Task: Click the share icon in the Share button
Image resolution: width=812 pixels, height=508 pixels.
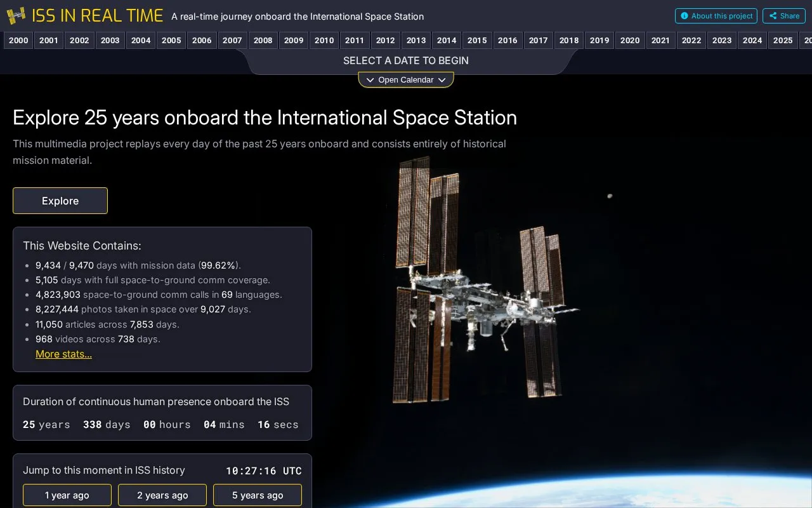Action: coord(773,16)
